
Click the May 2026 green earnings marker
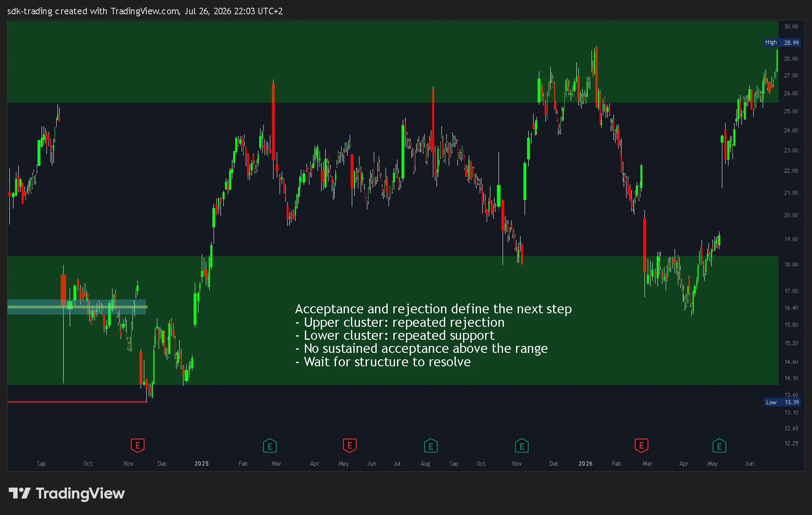[719, 446]
